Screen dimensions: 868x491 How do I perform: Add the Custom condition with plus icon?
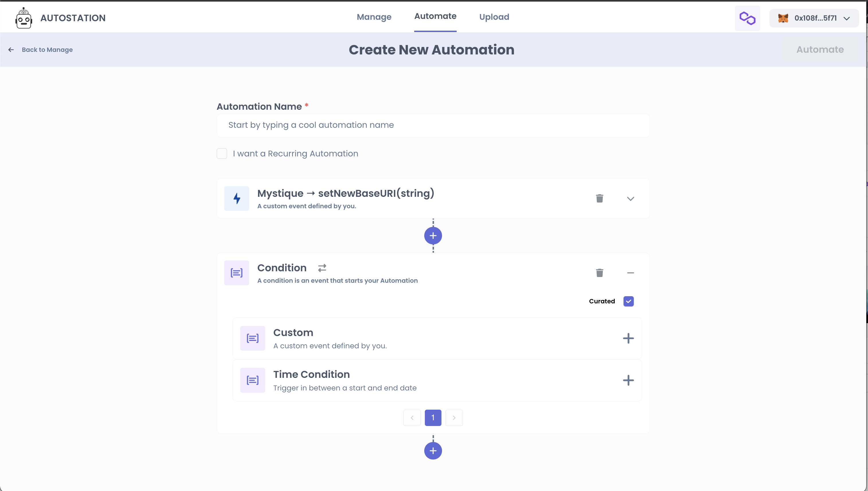[x=628, y=338]
